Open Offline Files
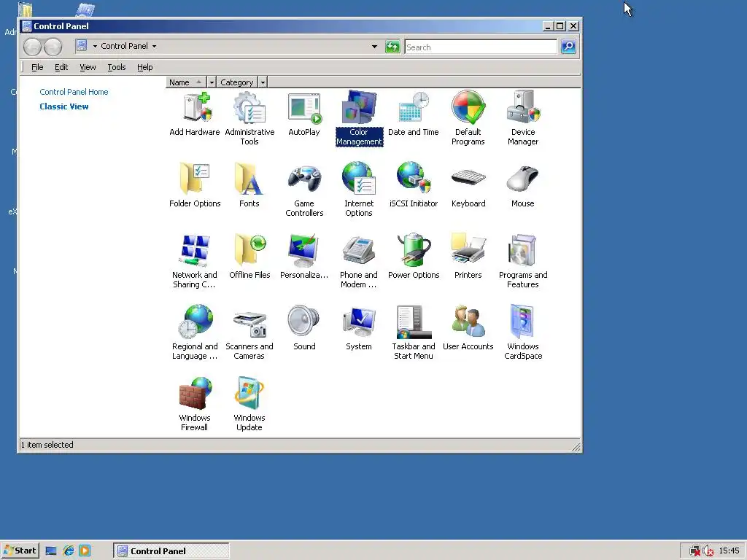 pos(249,257)
